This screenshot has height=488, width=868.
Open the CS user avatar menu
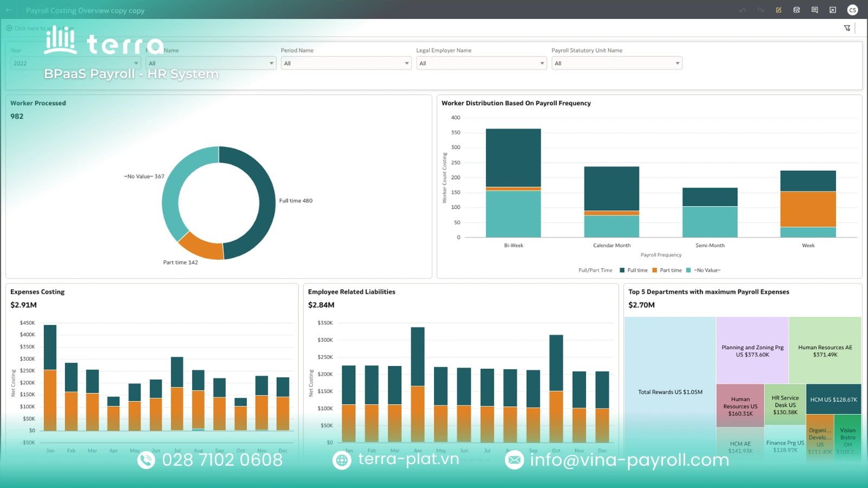click(852, 10)
